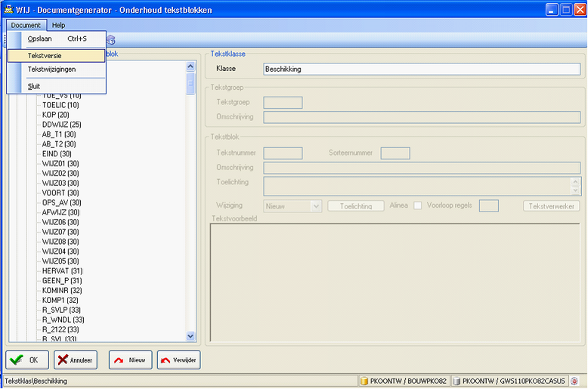Click the help icon in the toolbar
Image resolution: width=588 pixels, height=389 pixels.
point(111,40)
